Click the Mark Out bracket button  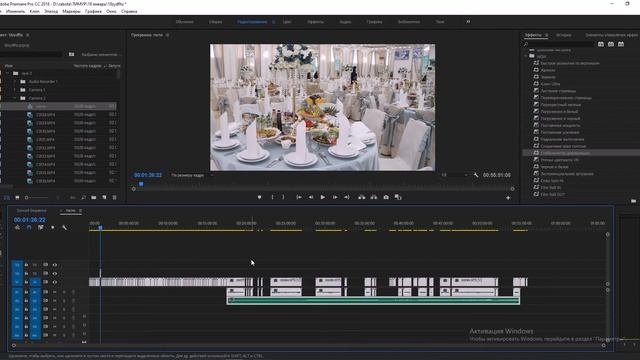coord(283,197)
